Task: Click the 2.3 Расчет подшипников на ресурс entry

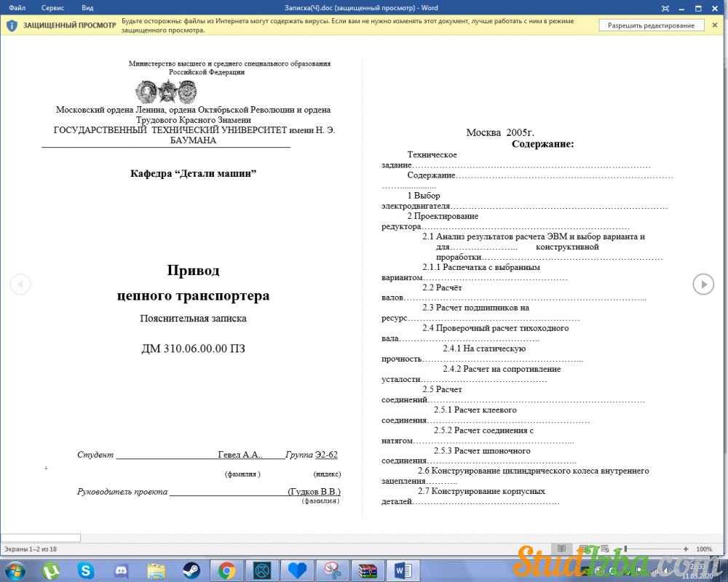Action: click(480, 314)
